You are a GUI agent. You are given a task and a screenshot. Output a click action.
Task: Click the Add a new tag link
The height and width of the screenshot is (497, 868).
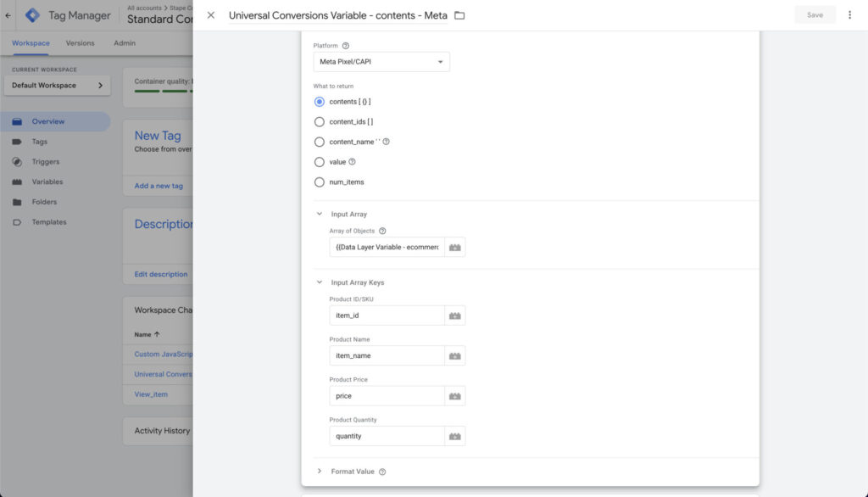[159, 186]
